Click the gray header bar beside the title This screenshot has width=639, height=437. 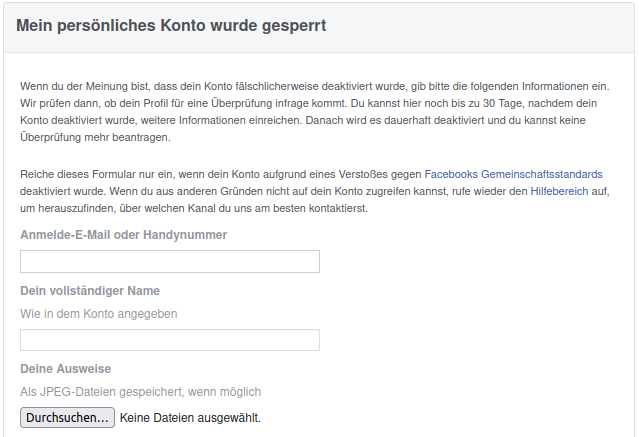point(481,27)
